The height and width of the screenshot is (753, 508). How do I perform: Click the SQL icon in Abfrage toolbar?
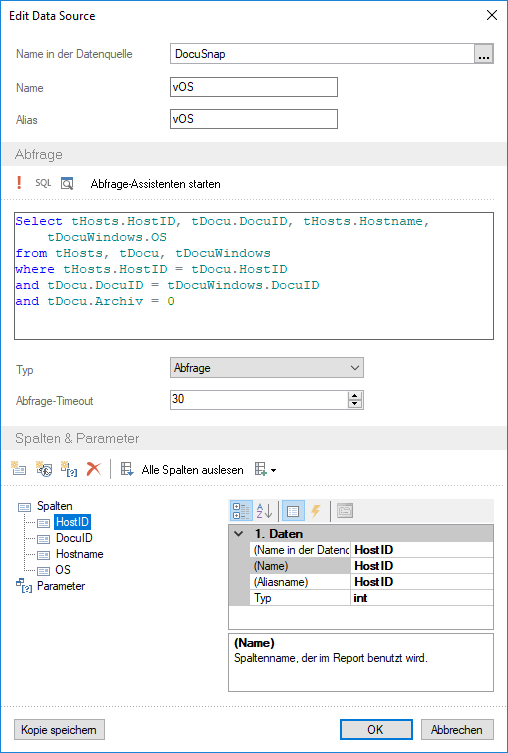pos(43,183)
